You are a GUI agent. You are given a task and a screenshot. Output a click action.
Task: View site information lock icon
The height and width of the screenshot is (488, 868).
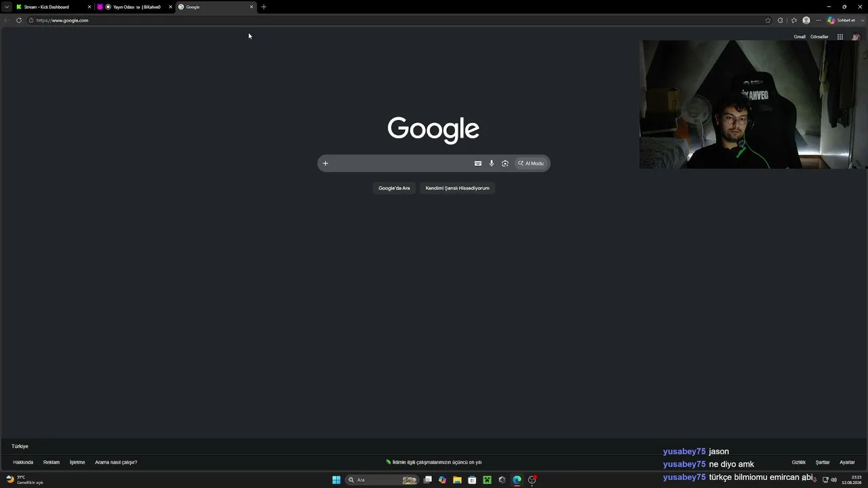(x=31, y=20)
